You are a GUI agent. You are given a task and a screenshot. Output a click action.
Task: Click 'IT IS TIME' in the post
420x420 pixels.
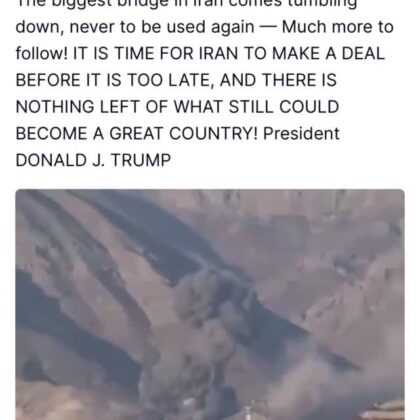coord(113,54)
